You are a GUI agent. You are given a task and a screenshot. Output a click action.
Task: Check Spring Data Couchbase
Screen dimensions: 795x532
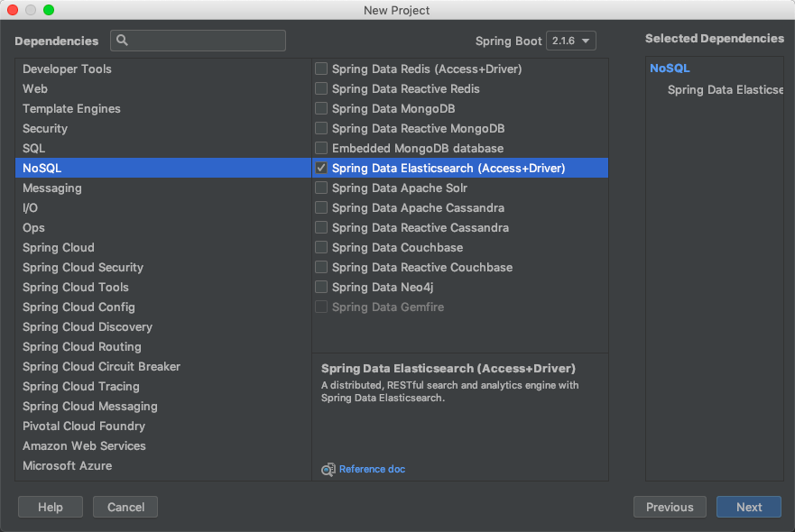tap(321, 247)
